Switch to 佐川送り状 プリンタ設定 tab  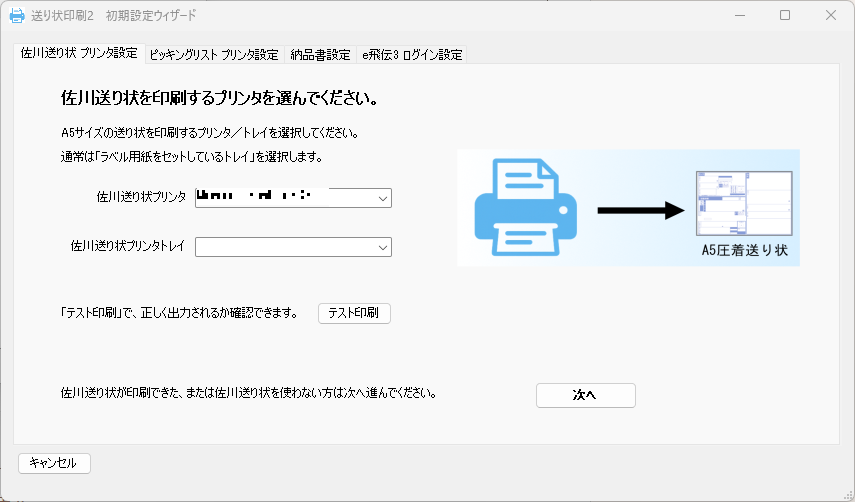pyautogui.click(x=79, y=53)
